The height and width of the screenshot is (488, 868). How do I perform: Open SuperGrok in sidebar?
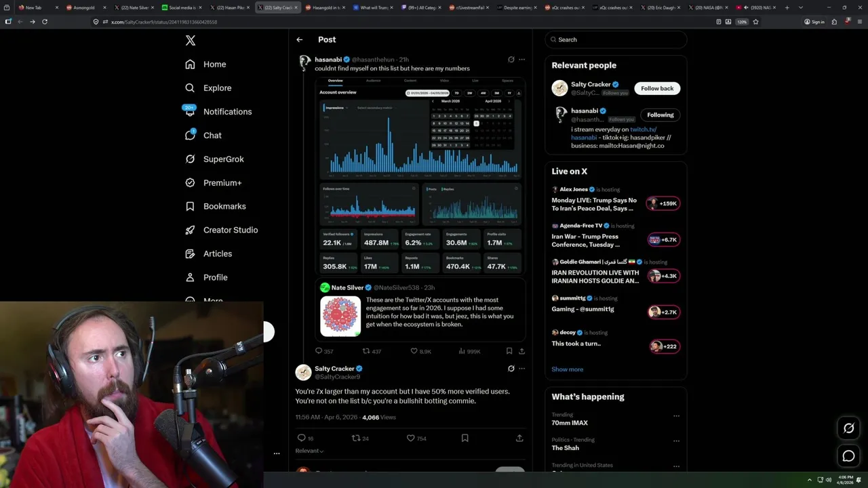click(x=214, y=159)
